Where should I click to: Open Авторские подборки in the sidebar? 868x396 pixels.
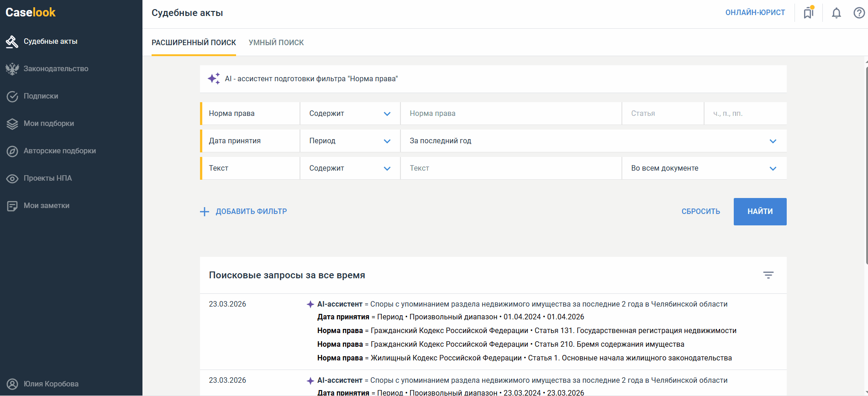pos(59,151)
